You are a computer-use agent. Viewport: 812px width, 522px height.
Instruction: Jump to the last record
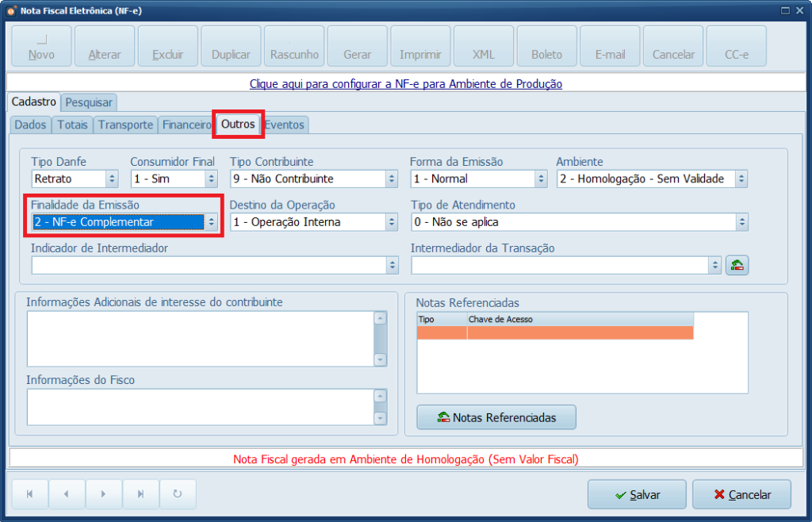pyautogui.click(x=141, y=493)
